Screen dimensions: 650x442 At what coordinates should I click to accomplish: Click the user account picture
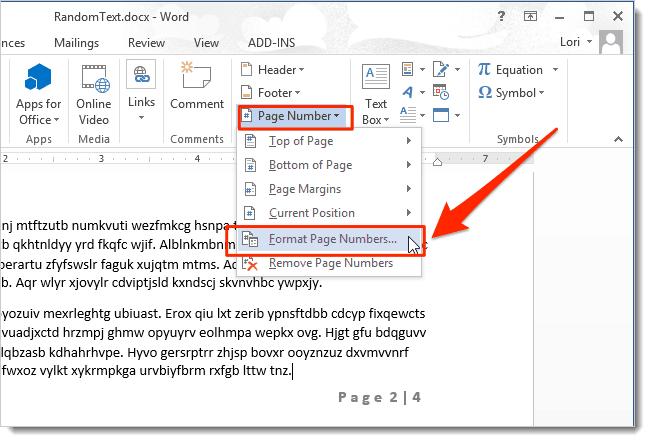tap(611, 42)
